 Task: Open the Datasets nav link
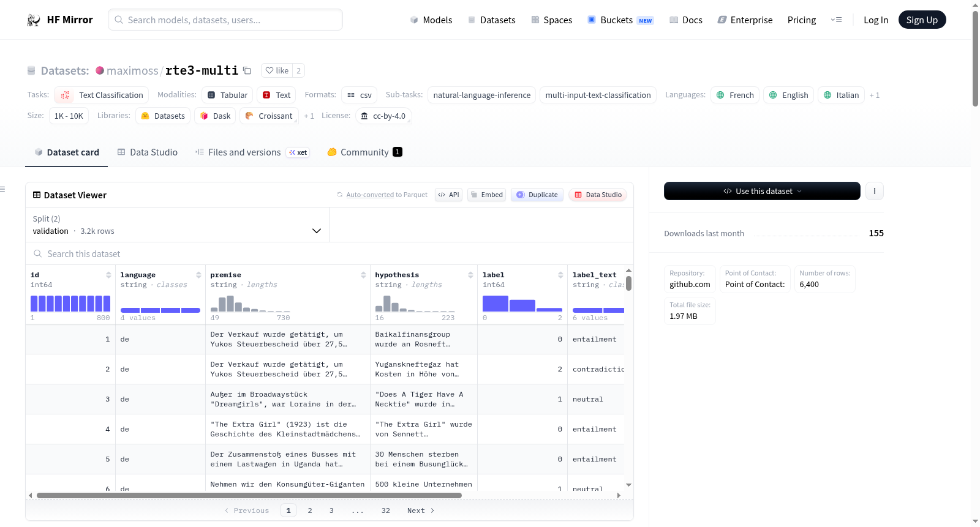(x=492, y=20)
